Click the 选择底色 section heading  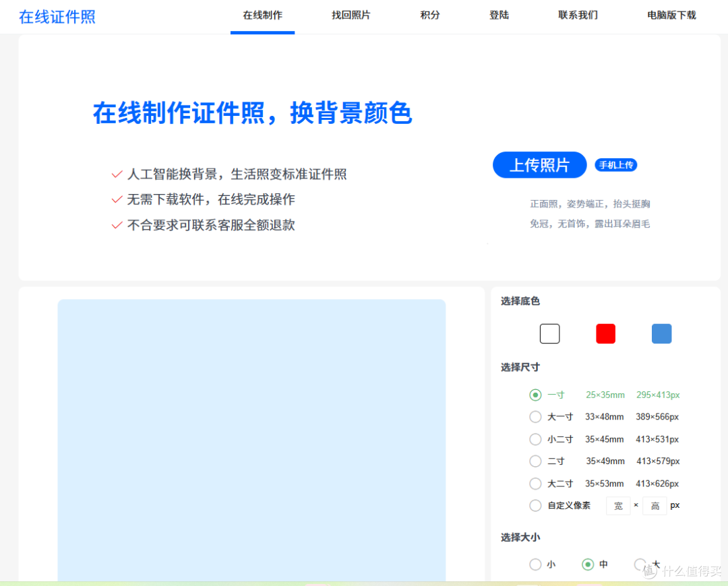(x=520, y=301)
